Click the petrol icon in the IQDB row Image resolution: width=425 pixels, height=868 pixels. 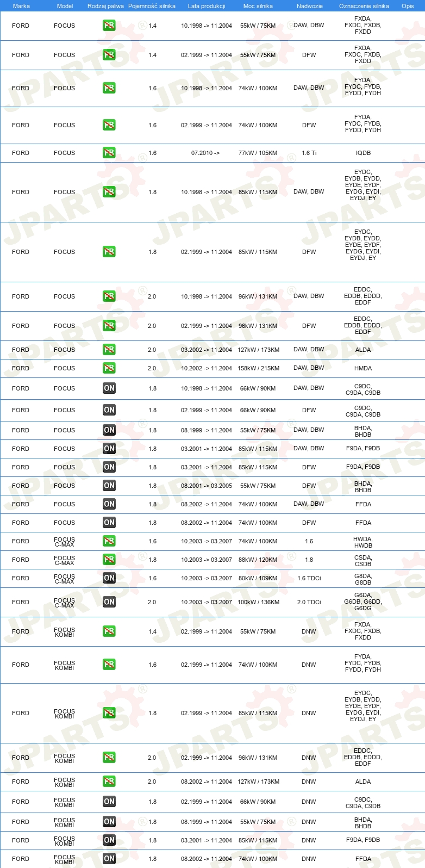109,153
